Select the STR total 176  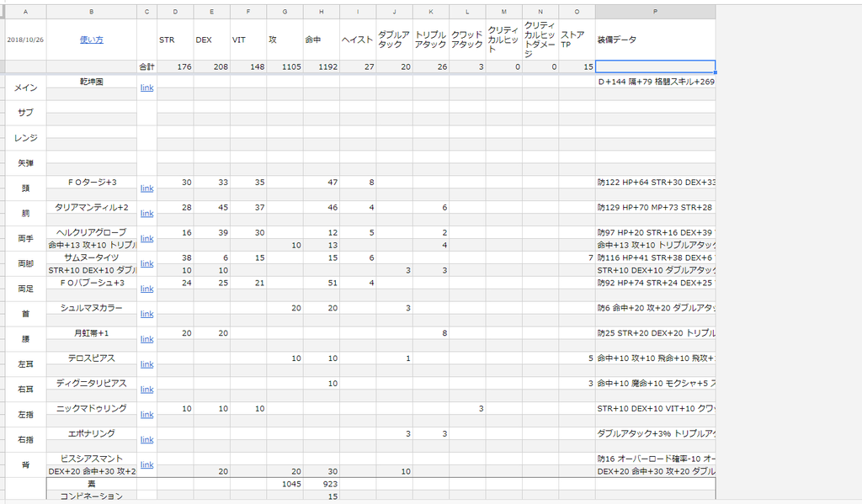click(x=175, y=66)
